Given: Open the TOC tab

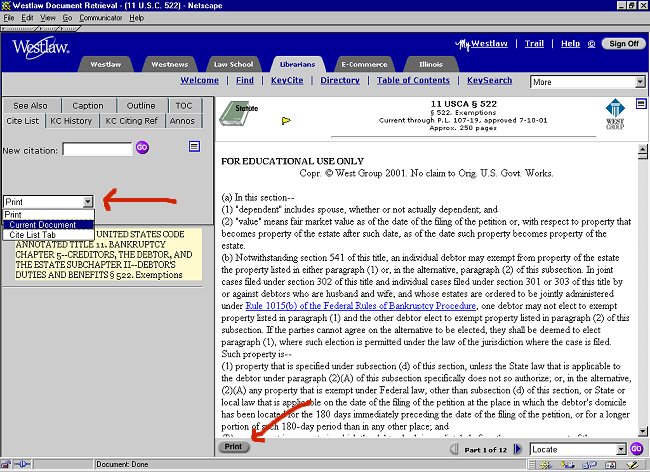Looking at the screenshot, I should 184,106.
